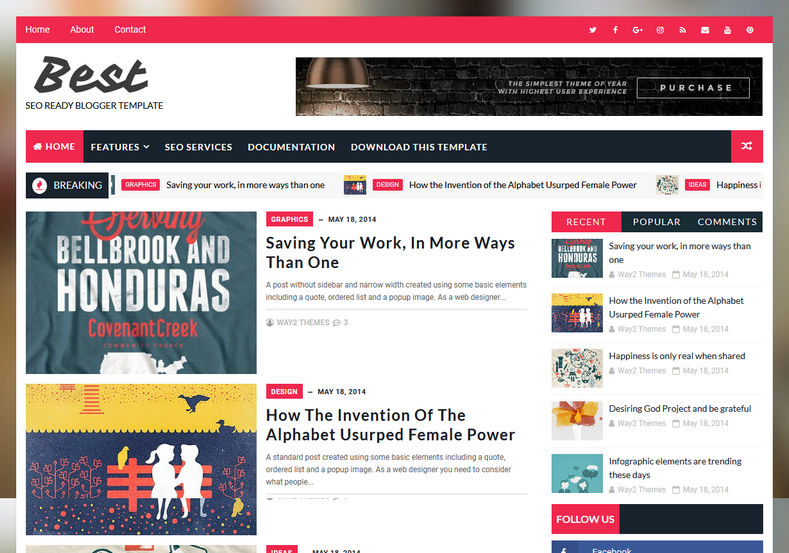Open SEO Services menu item
The image size is (789, 553).
click(198, 147)
